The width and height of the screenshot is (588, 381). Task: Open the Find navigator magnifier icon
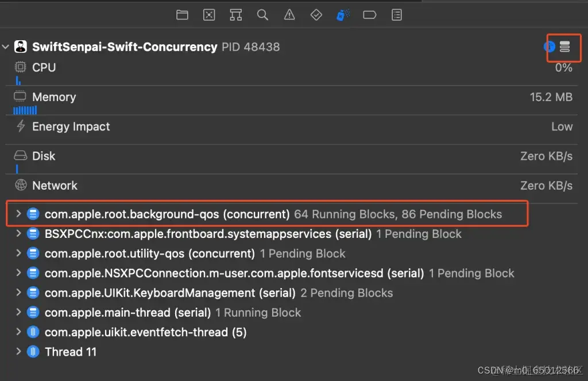pyautogui.click(x=262, y=15)
